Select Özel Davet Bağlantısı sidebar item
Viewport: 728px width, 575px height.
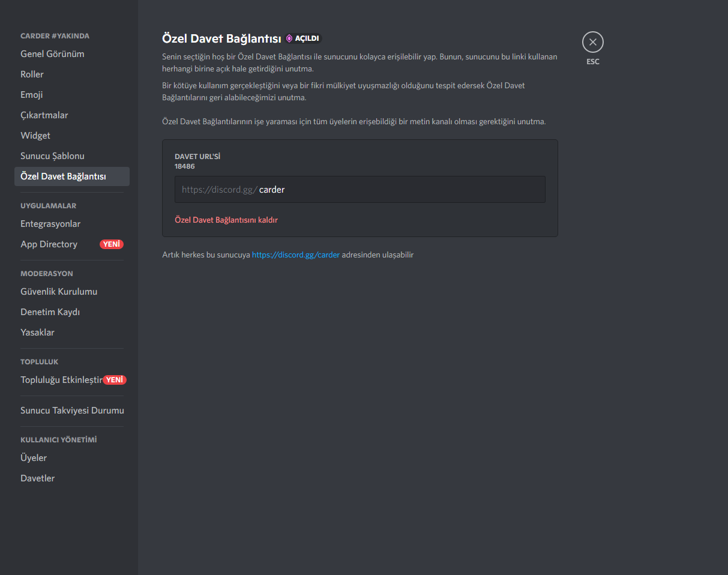(72, 176)
